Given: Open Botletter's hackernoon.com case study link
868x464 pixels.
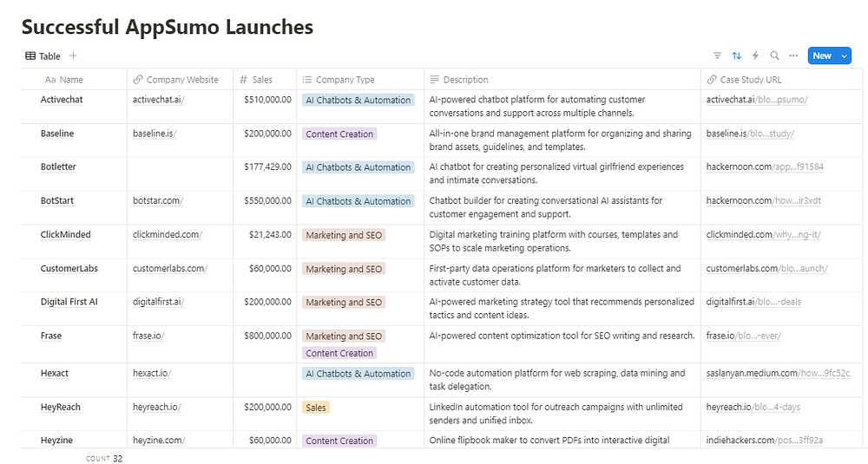Looking at the screenshot, I should 765,167.
